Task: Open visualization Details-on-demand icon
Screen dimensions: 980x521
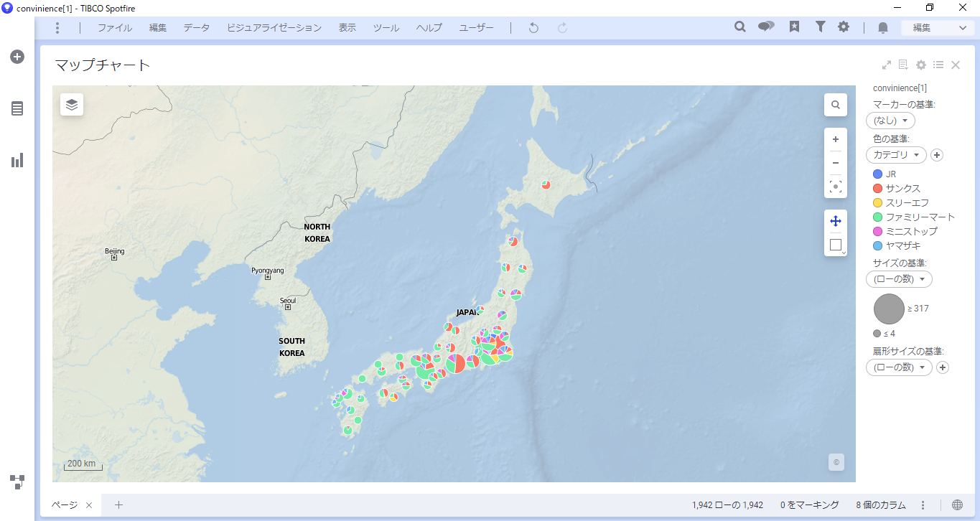Action: 903,65
